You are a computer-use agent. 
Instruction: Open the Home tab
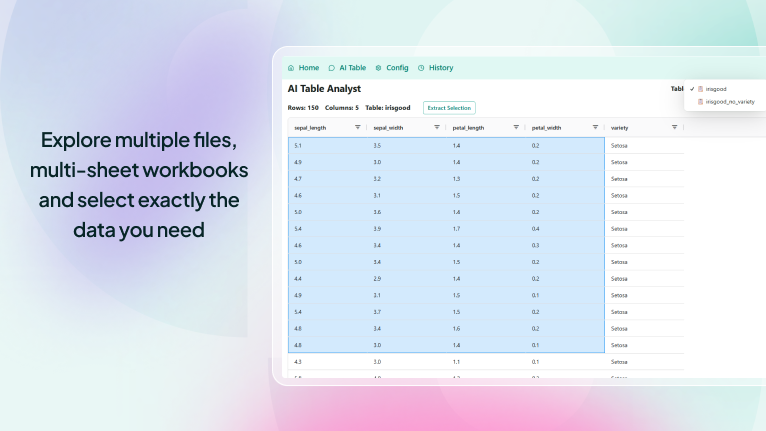click(308, 68)
